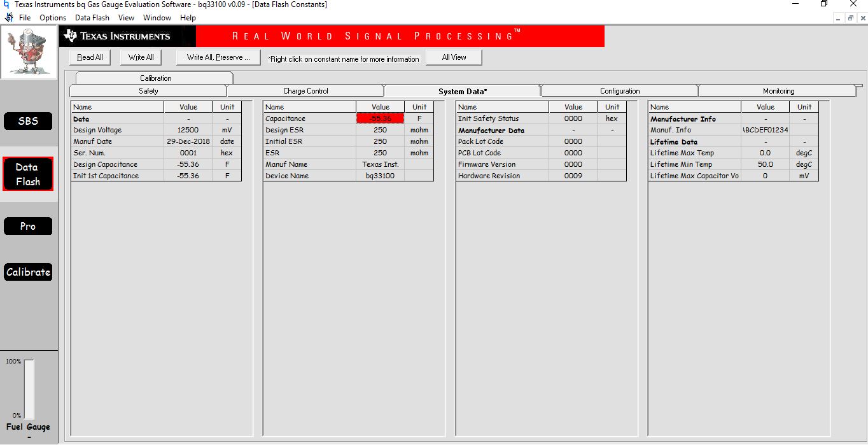Image resolution: width=868 pixels, height=445 pixels.
Task: Select the System Data tab
Action: tap(463, 91)
